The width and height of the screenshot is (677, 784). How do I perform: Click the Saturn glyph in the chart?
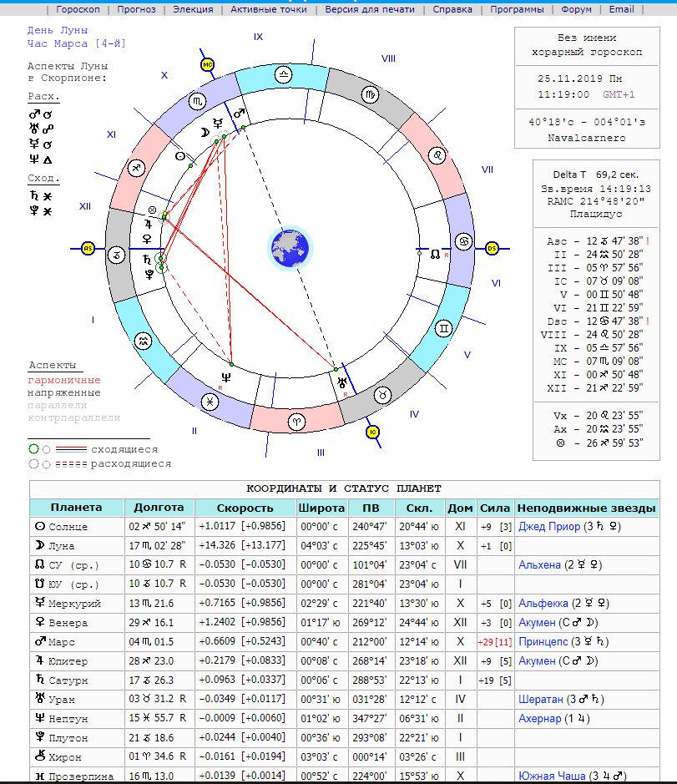click(x=147, y=259)
